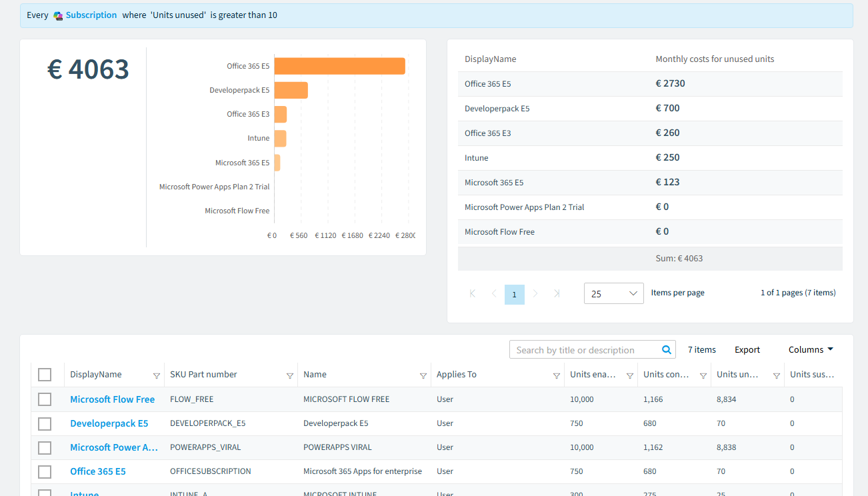Open filter on Applies To column
Image resolution: width=868 pixels, height=496 pixels.
pos(557,376)
